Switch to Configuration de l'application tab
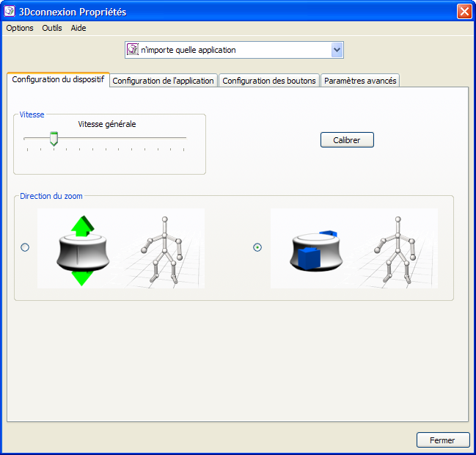 pos(164,81)
